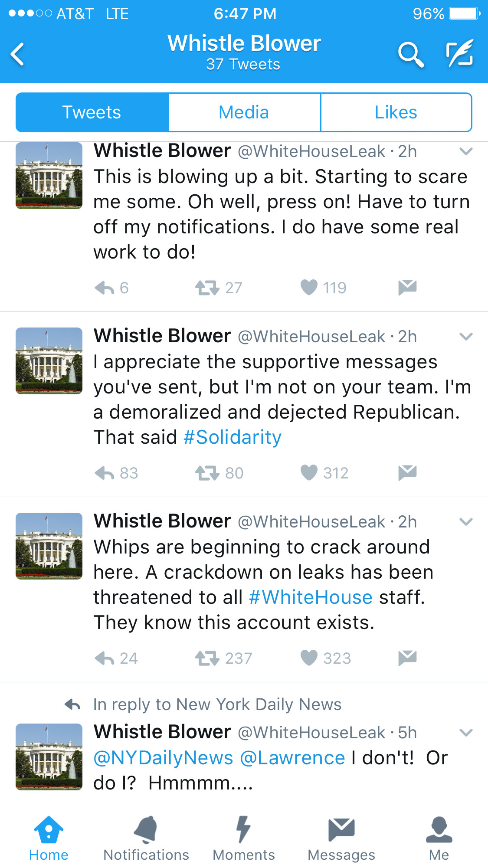Reply to the 'demoralized and dejected Republican' tweet
Screen dimensions: 488x868
tap(105, 473)
